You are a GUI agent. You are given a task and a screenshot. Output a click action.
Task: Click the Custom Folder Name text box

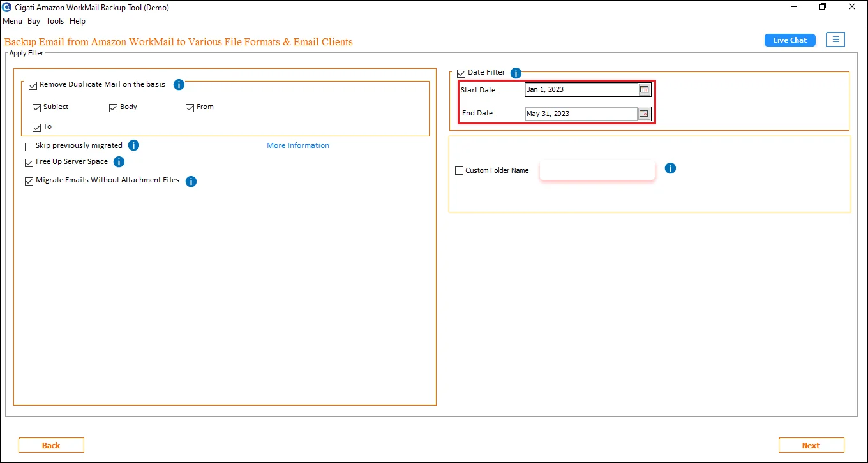click(x=597, y=170)
